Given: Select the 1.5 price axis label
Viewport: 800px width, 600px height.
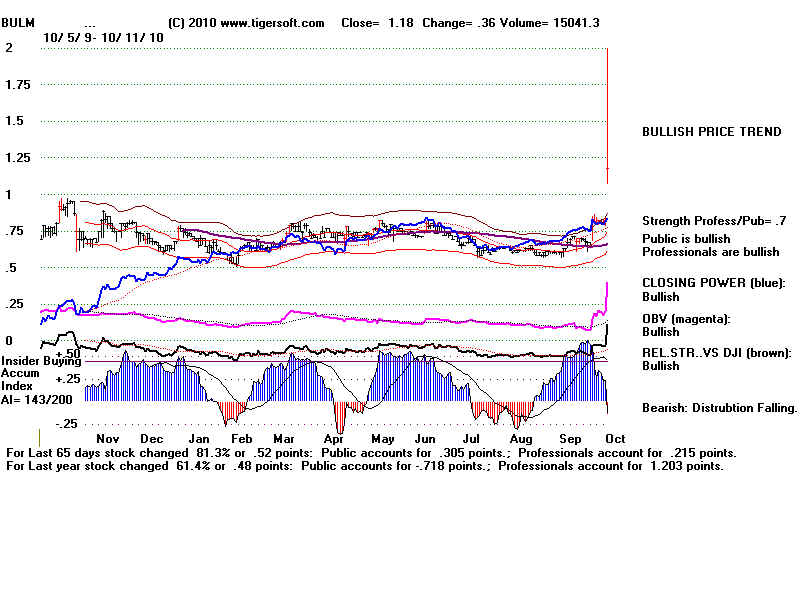Looking at the screenshot, I should tap(14, 121).
